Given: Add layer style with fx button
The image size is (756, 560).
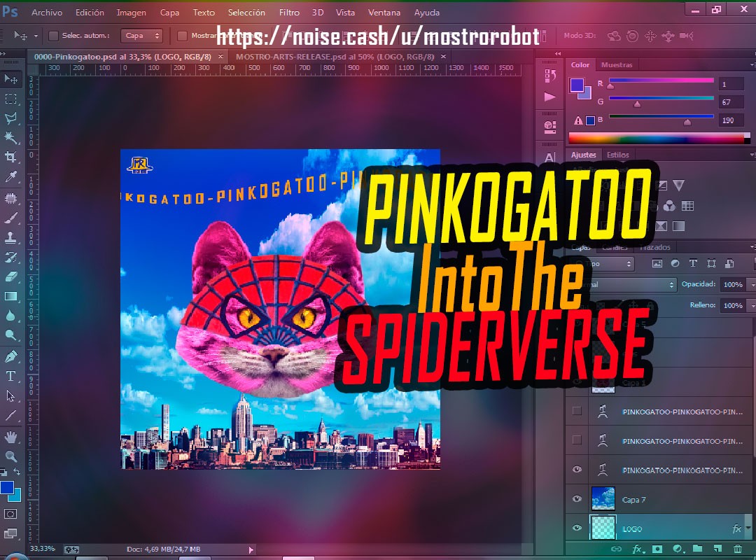Looking at the screenshot, I should (638, 549).
